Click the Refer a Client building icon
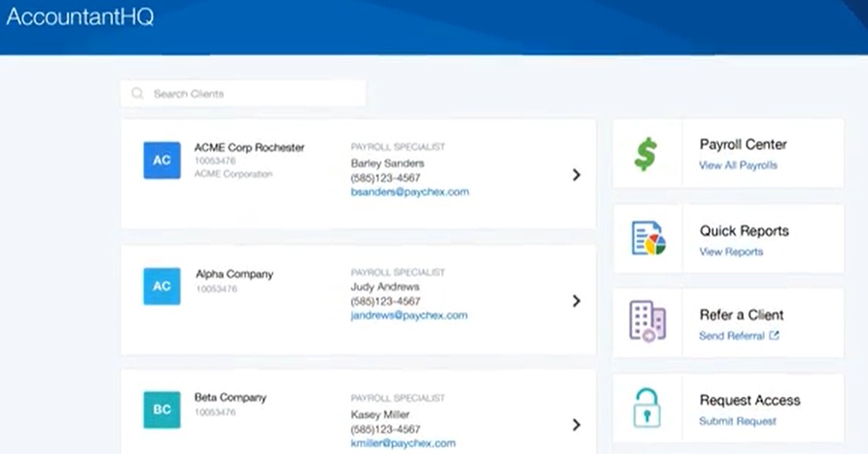Screen dimensions: 868x454 pyautogui.click(x=647, y=321)
